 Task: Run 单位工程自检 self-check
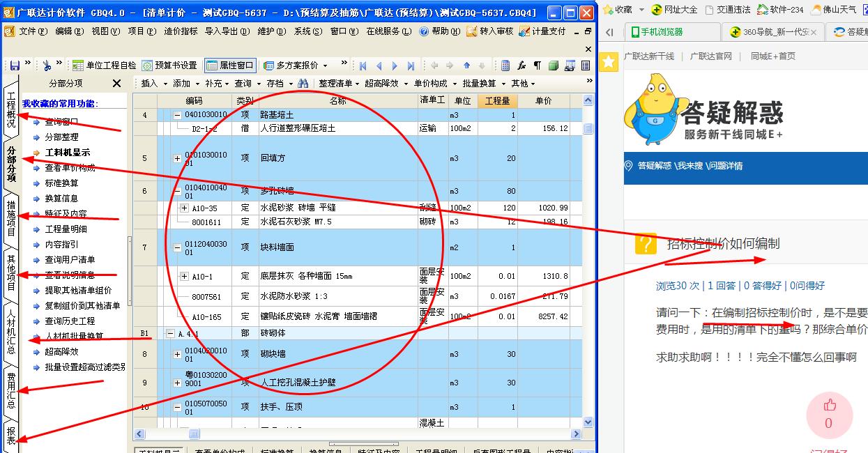click(x=105, y=66)
